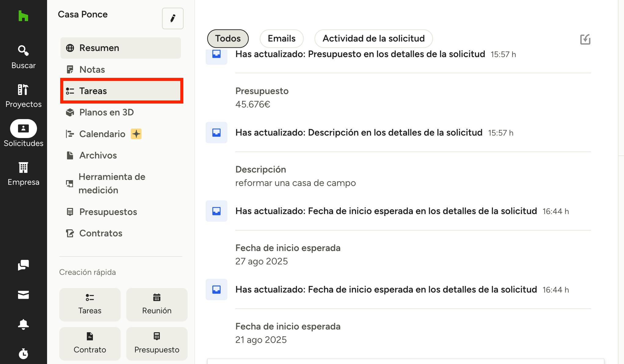
Task: Open the notifications bell icon
Action: click(x=23, y=324)
